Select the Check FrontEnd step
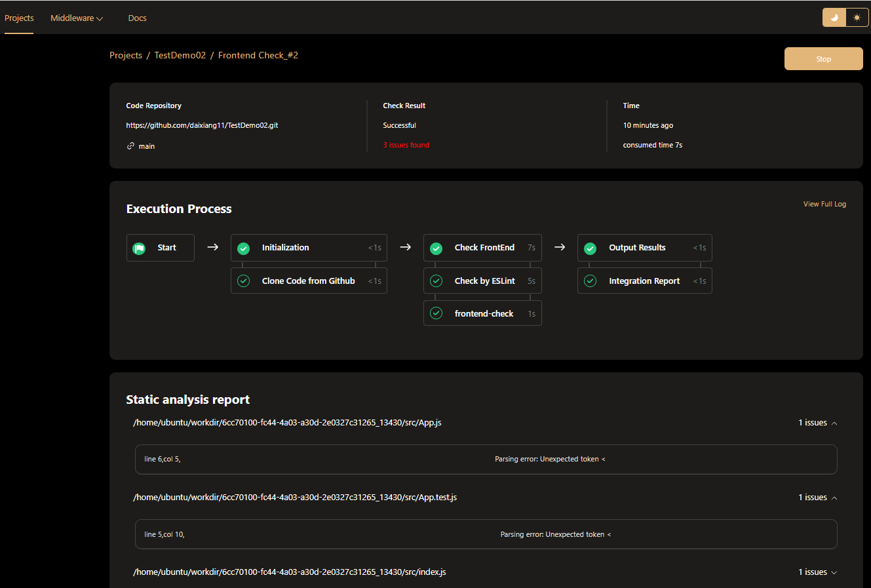871x588 pixels. [x=482, y=248]
